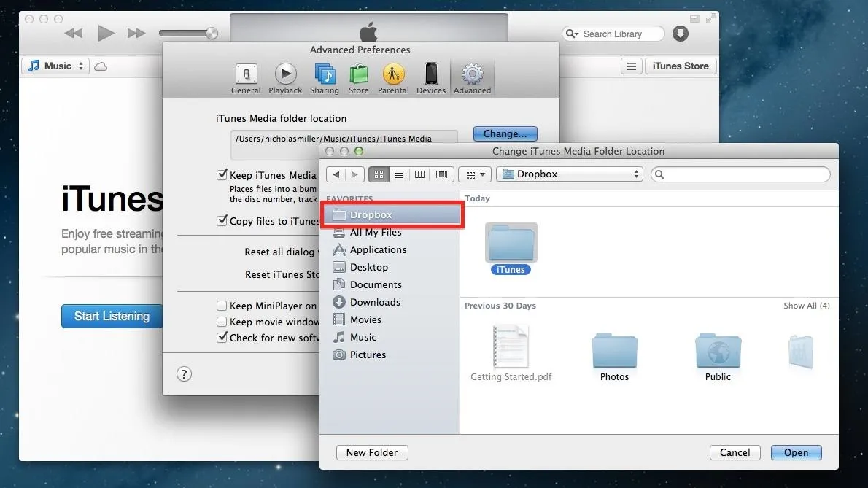The height and width of the screenshot is (488, 868).
Task: Select All My Files in sidebar
Action: coord(390,233)
